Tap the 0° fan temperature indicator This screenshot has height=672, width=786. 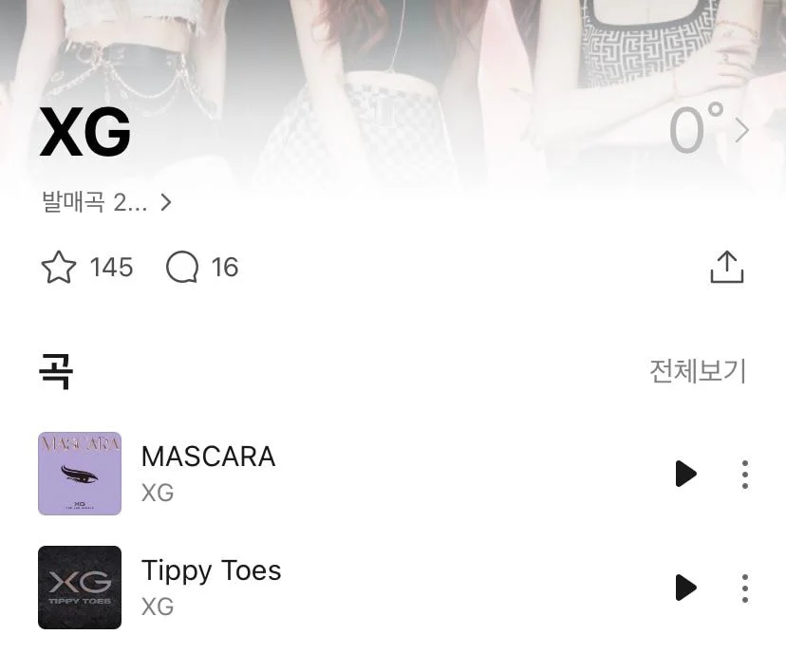tap(697, 128)
